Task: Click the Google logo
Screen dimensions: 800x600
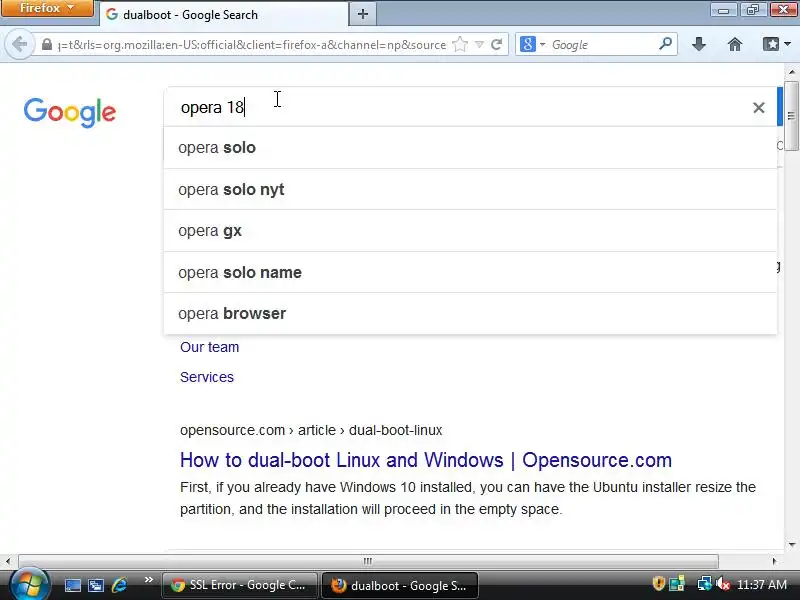Action: click(70, 112)
